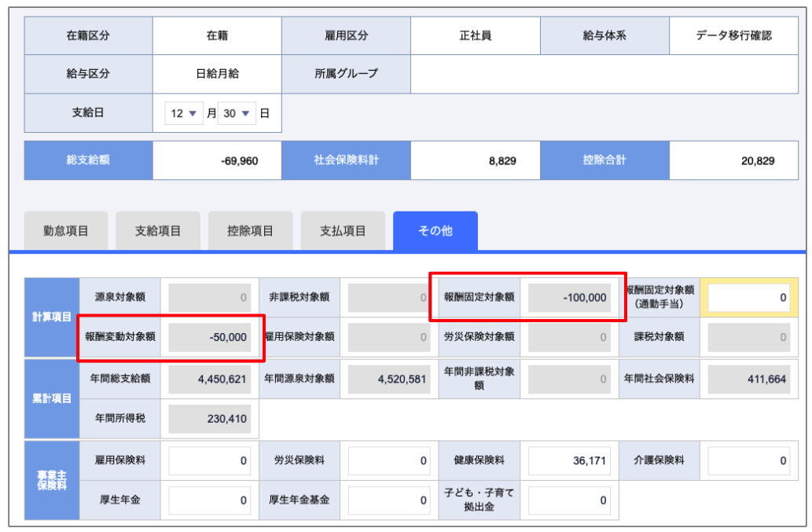Click the 報酬固定対象額(通勤手当) input field
This screenshot has width=812, height=532.
pyautogui.click(x=749, y=298)
